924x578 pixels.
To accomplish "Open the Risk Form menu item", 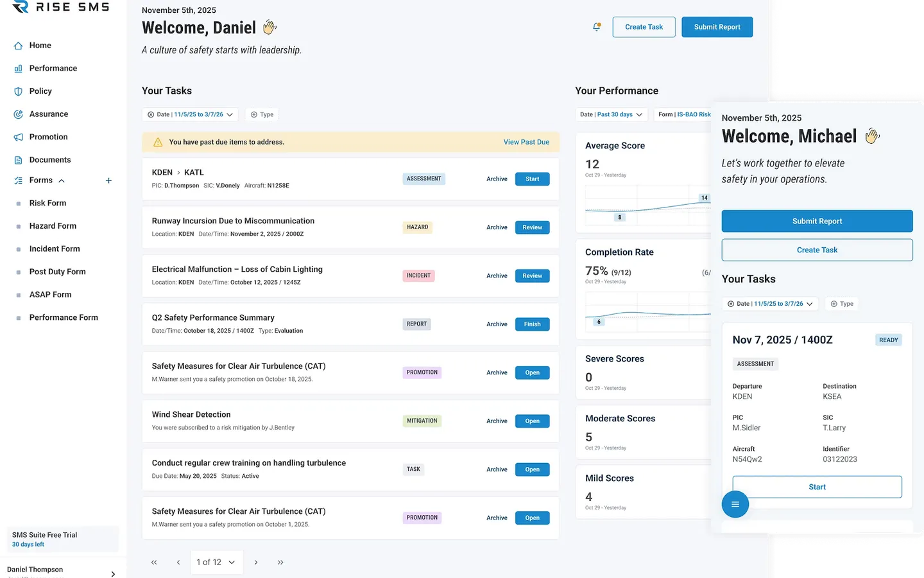I will [47, 203].
